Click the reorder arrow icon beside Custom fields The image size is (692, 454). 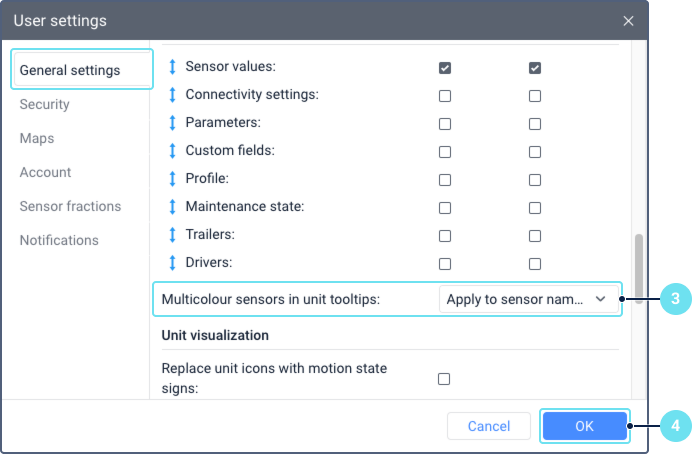click(172, 151)
